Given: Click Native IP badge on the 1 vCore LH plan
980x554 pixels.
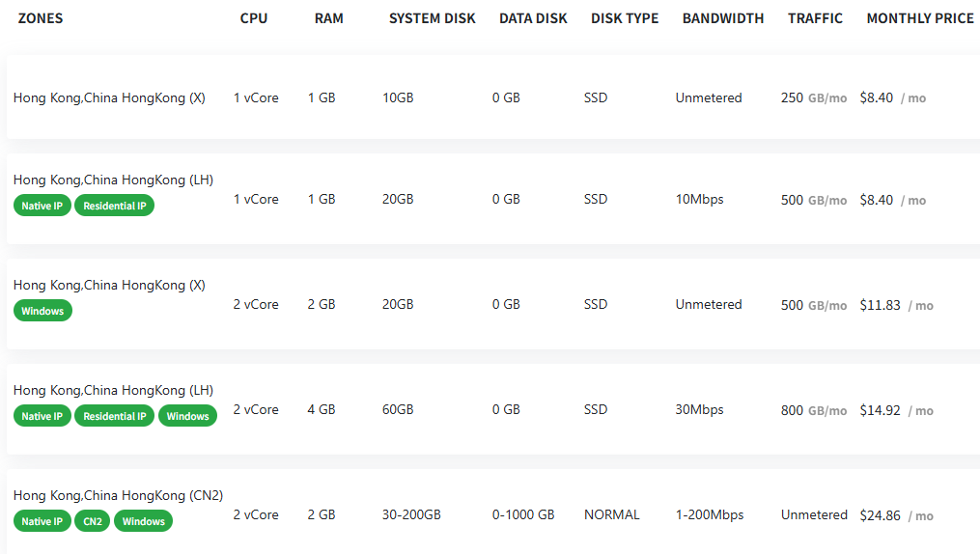Looking at the screenshot, I should [x=42, y=206].
